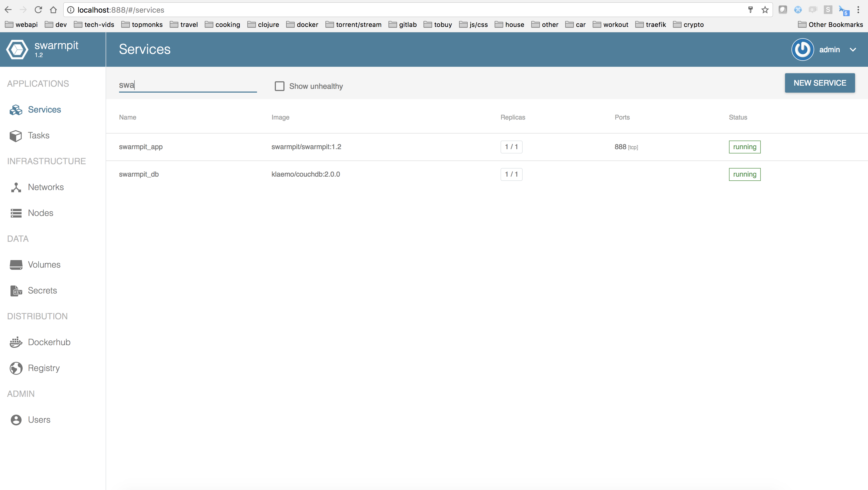Select the Services icon in the sidebar

coord(16,110)
